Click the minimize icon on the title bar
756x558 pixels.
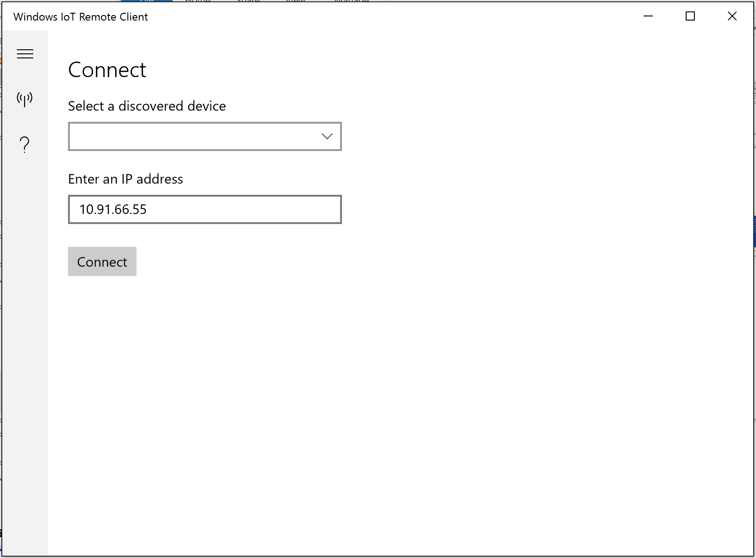pyautogui.click(x=649, y=16)
